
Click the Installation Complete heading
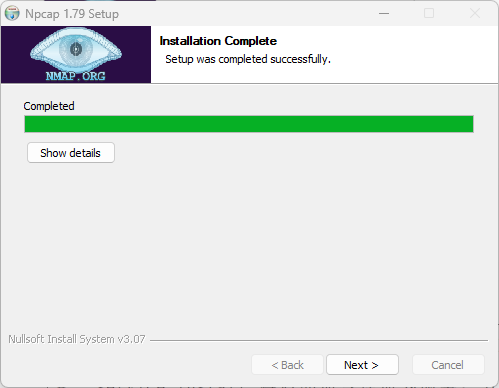point(218,41)
